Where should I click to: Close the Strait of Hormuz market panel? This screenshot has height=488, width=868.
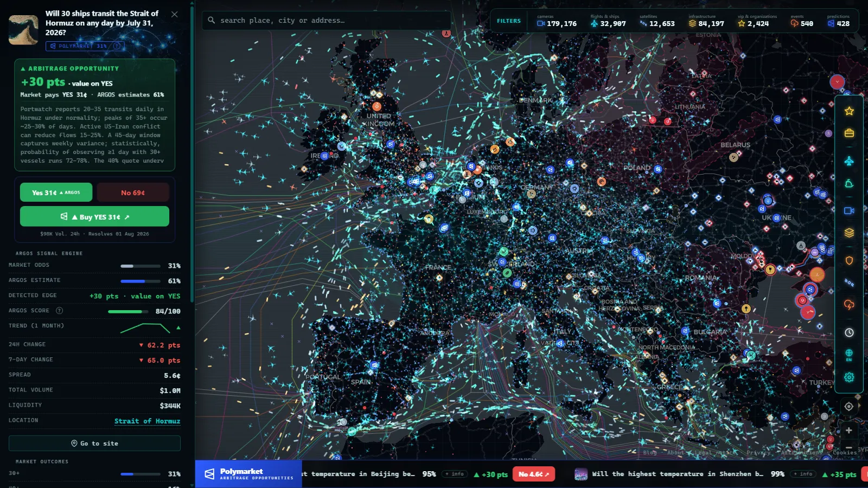point(174,14)
